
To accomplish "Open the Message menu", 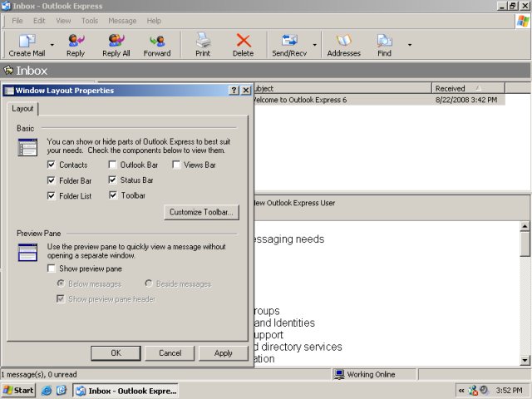I will (122, 21).
